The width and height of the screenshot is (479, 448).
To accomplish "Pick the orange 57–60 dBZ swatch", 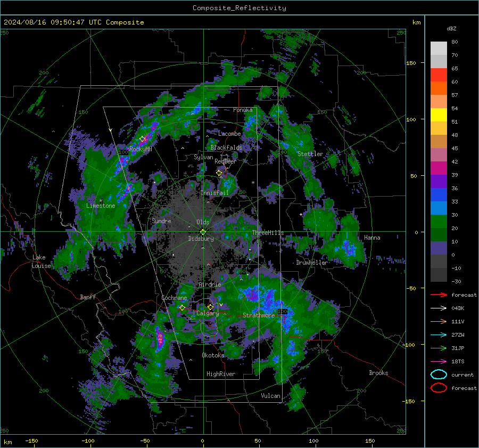I will click(x=439, y=88).
